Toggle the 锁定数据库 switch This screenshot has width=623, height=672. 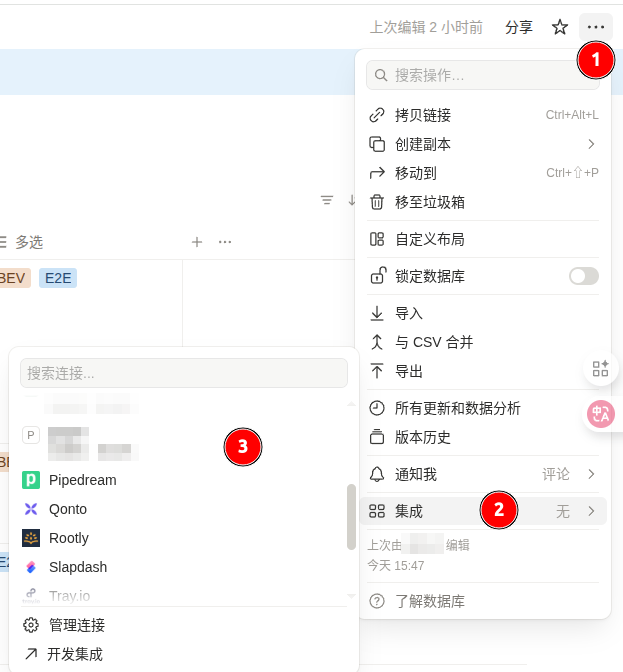click(583, 276)
